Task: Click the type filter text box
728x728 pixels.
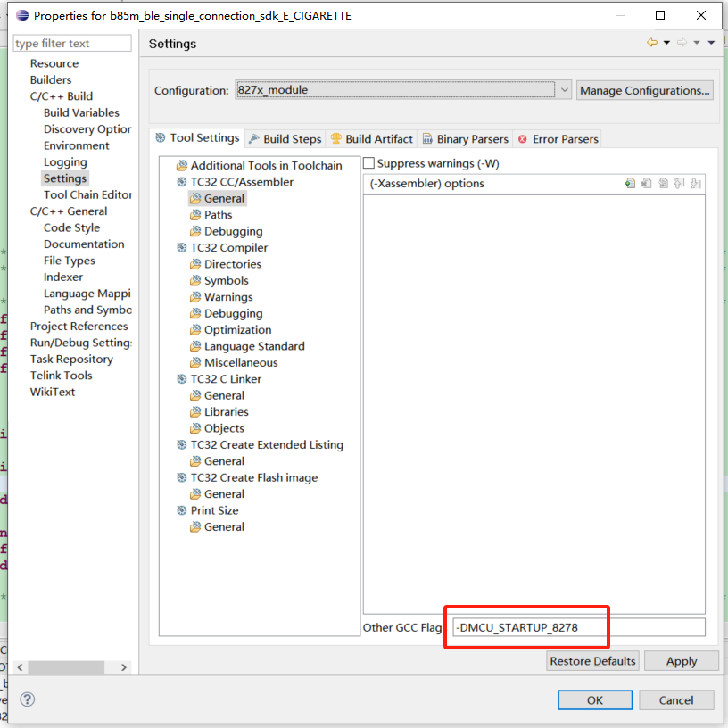Action: (72, 43)
